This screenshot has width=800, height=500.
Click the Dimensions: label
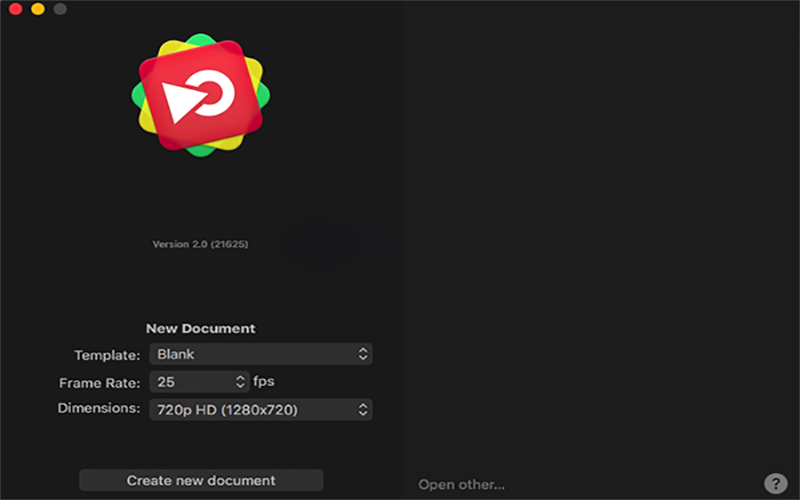[x=98, y=408]
